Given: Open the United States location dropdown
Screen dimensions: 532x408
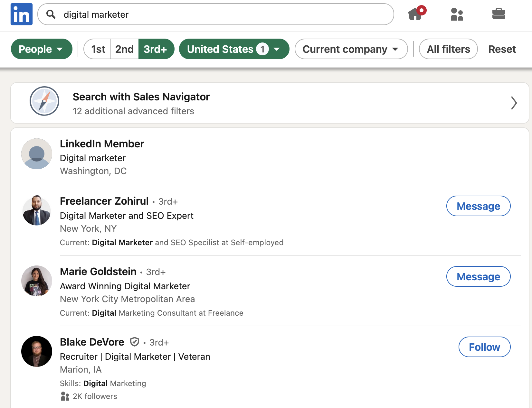Looking at the screenshot, I should [234, 49].
